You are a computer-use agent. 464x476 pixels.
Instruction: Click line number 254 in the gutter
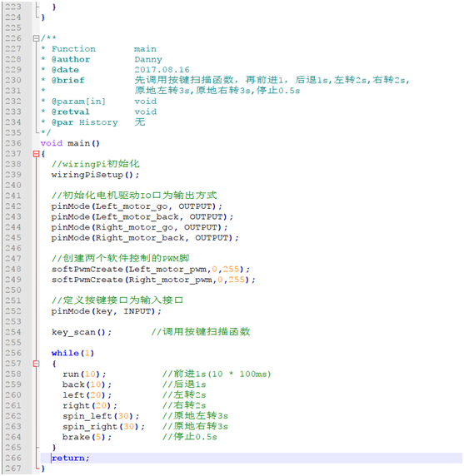[x=13, y=332]
